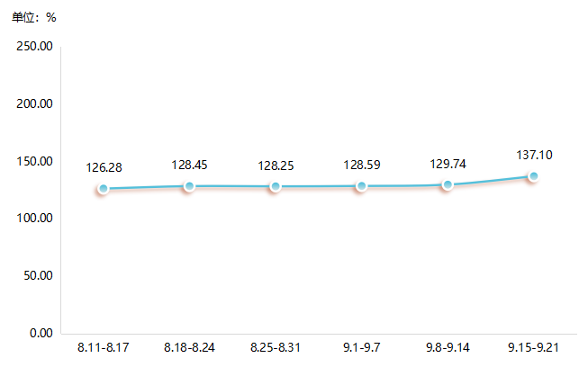Click the 8.11-8.17 x-axis label
The image size is (588, 367).
coord(104,348)
